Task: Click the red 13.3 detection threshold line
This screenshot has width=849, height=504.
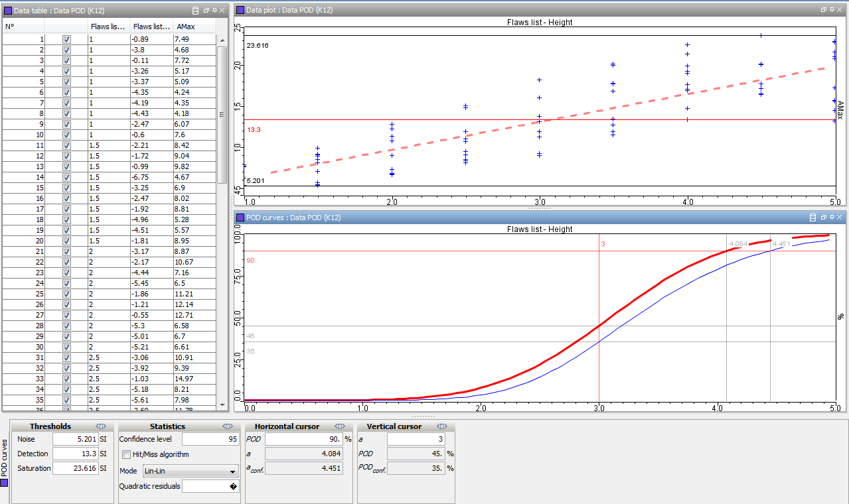Action: (x=540, y=120)
